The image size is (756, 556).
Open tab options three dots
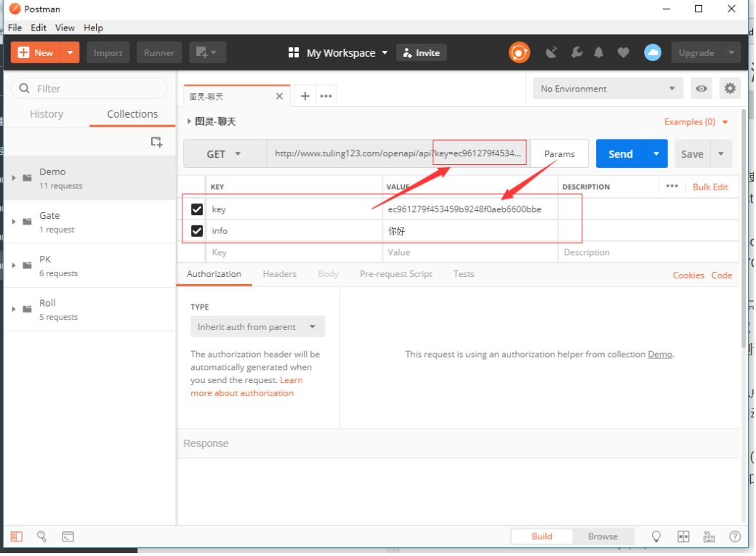326,96
